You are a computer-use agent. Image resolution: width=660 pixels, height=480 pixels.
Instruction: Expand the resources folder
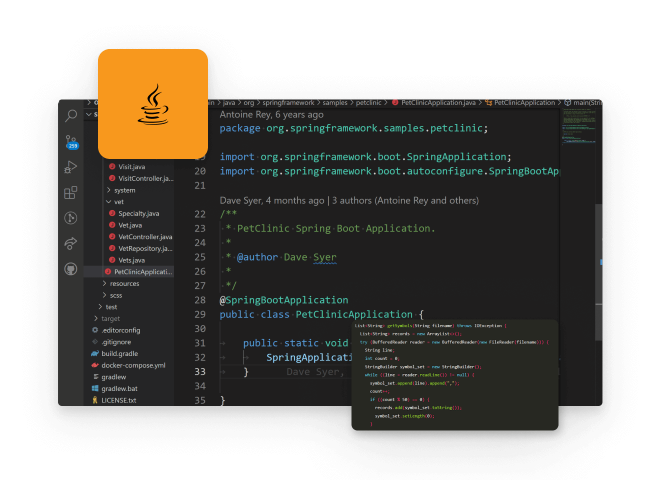pos(124,283)
